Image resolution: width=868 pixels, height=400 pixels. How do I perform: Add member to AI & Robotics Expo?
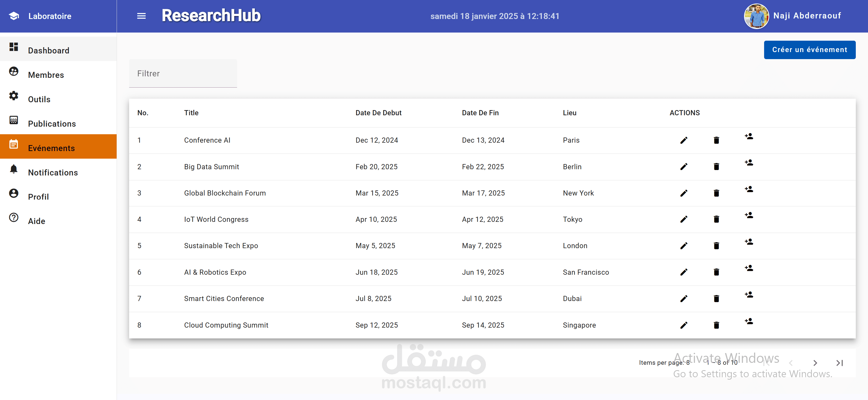(749, 268)
